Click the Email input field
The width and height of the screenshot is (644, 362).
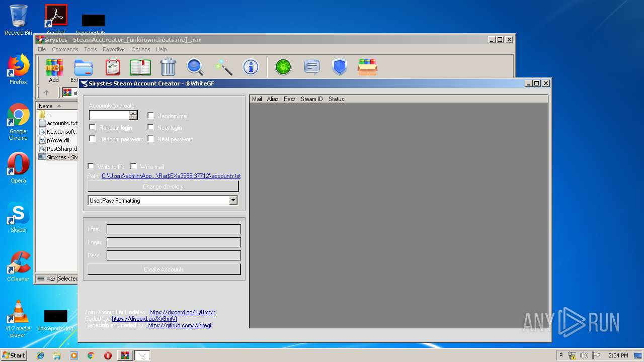174,229
